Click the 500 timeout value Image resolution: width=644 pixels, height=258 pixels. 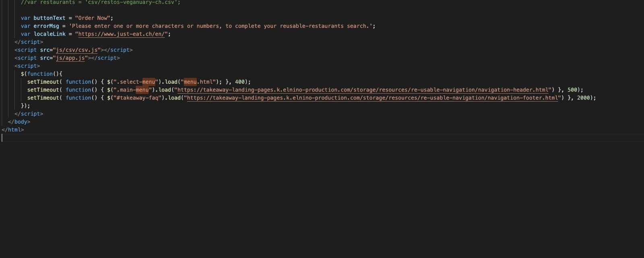[572, 90]
